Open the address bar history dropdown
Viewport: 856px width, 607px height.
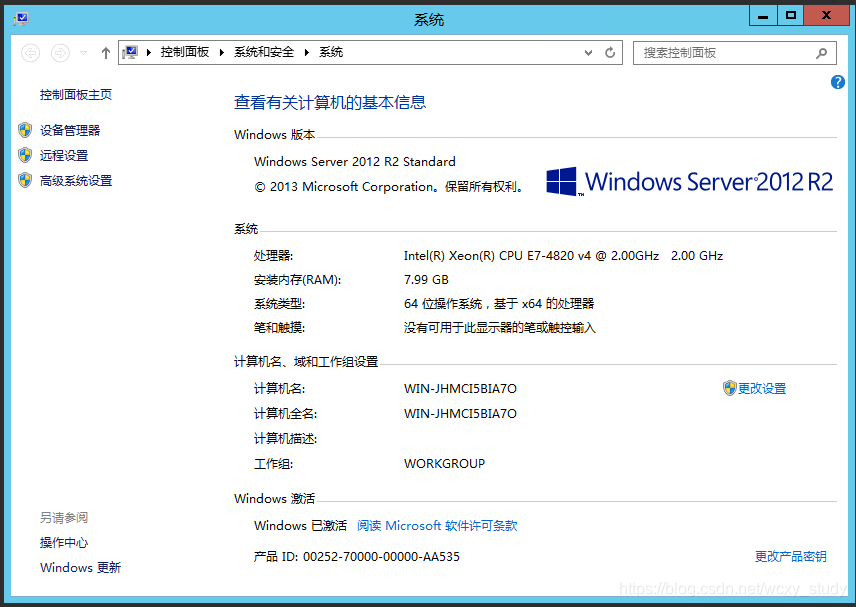pos(588,53)
